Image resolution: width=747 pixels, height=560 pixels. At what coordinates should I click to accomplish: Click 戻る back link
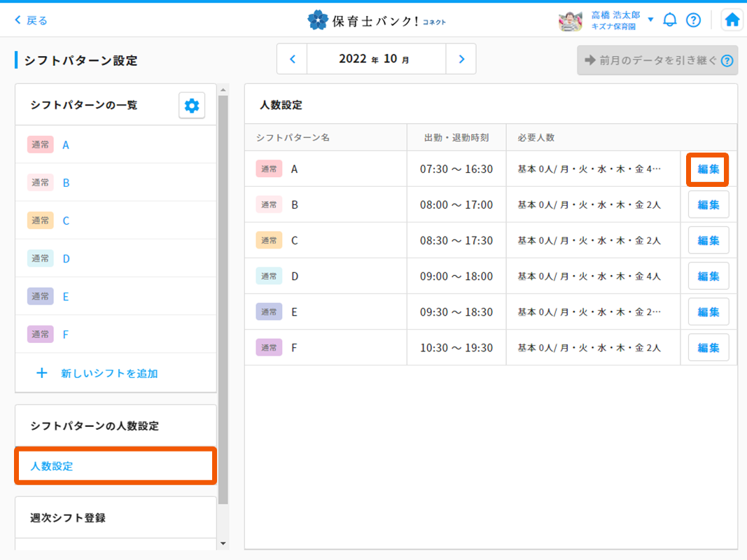(31, 20)
